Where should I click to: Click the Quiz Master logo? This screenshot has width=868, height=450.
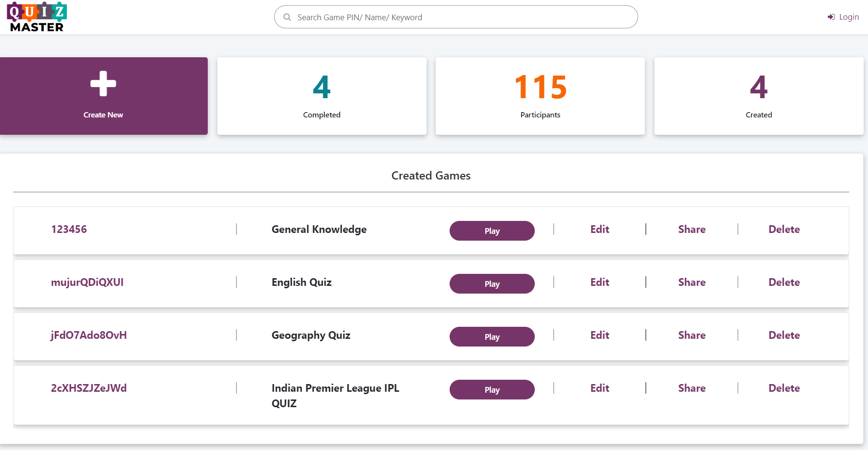pos(36,16)
